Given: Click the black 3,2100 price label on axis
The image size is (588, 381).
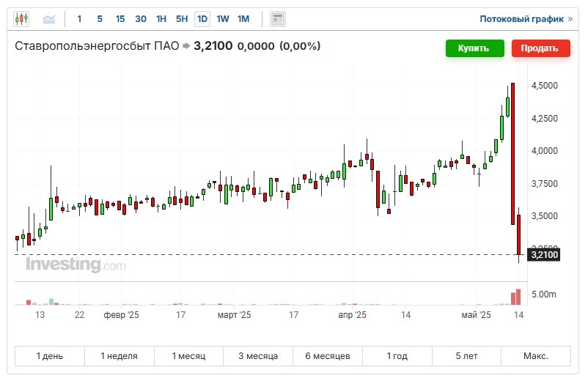Looking at the screenshot, I should click(544, 255).
